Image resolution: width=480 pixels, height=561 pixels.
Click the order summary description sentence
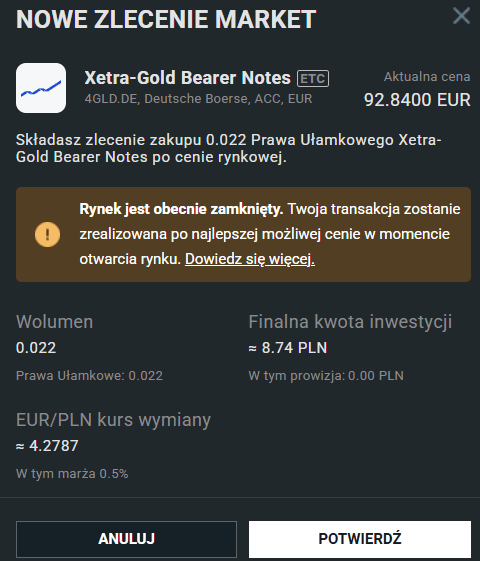coord(229,148)
